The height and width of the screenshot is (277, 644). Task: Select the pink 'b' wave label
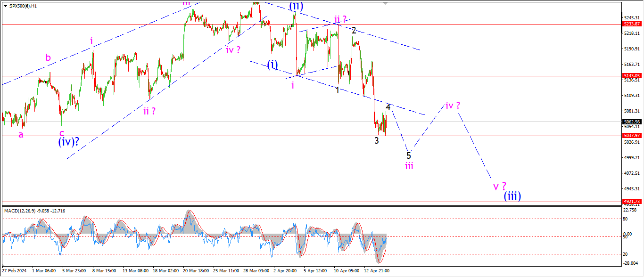(x=48, y=58)
